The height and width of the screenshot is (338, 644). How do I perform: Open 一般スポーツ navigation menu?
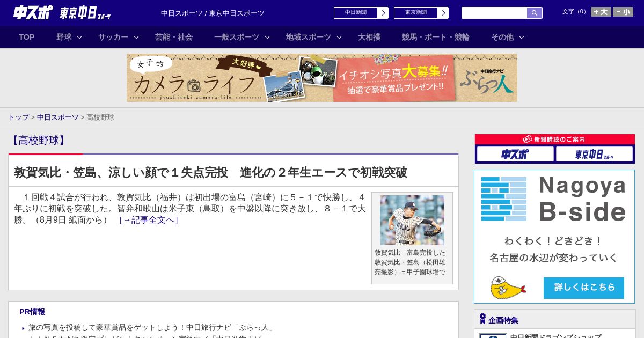tap(237, 37)
